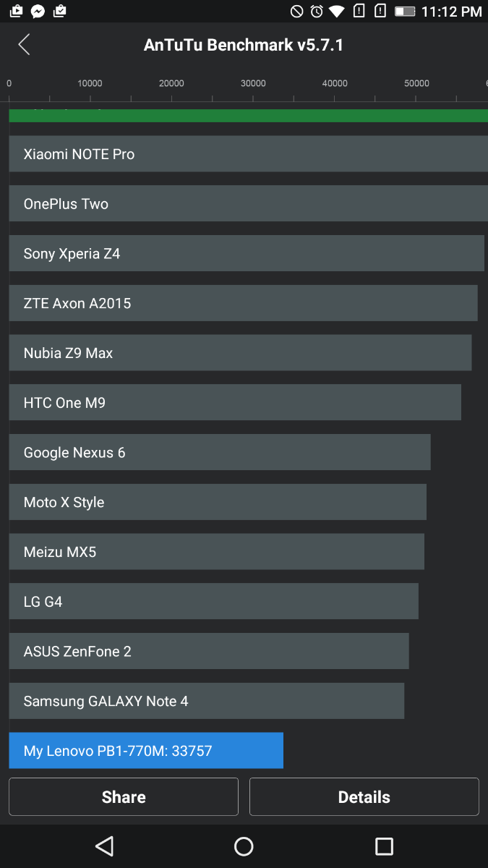Viewport: 488px width, 868px height.
Task: Tap the Sony Xperia Z4 bar
Action: click(x=246, y=254)
